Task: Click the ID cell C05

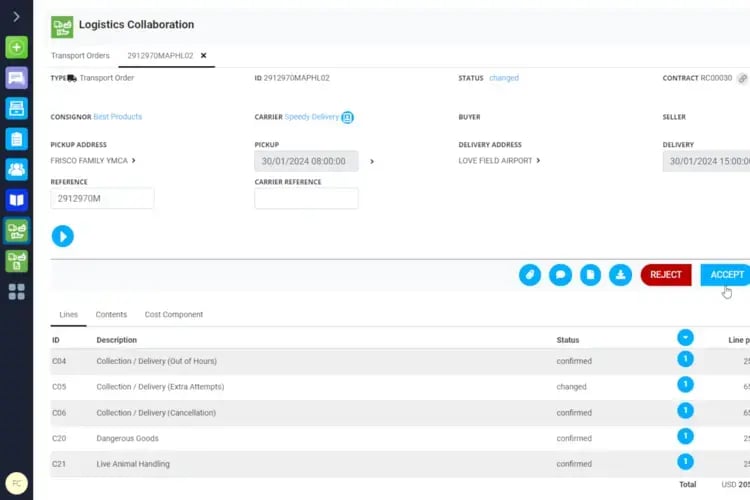Action: [x=59, y=387]
